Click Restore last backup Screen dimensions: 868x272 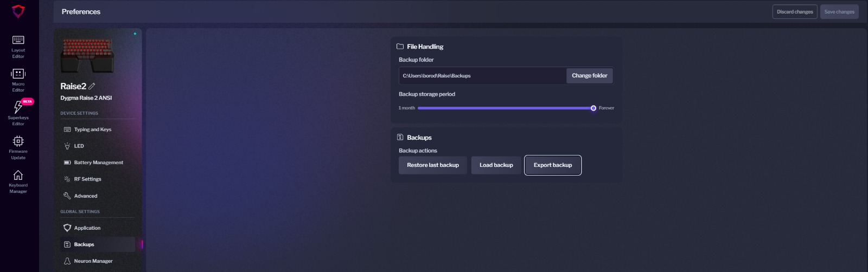tap(433, 165)
